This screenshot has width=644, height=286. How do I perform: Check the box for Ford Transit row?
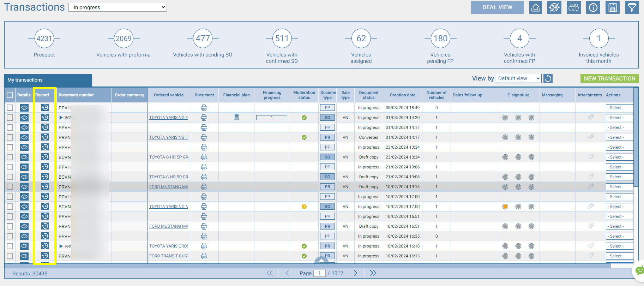pyautogui.click(x=10, y=256)
